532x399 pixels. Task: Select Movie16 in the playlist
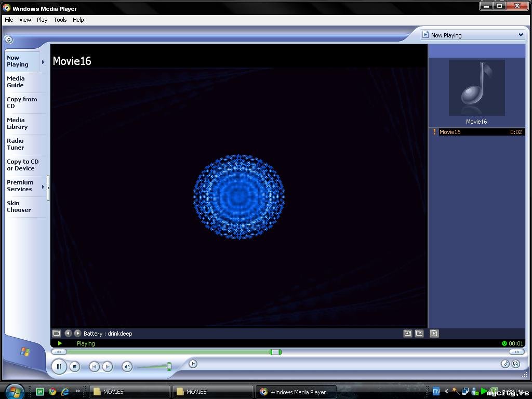coord(482,132)
